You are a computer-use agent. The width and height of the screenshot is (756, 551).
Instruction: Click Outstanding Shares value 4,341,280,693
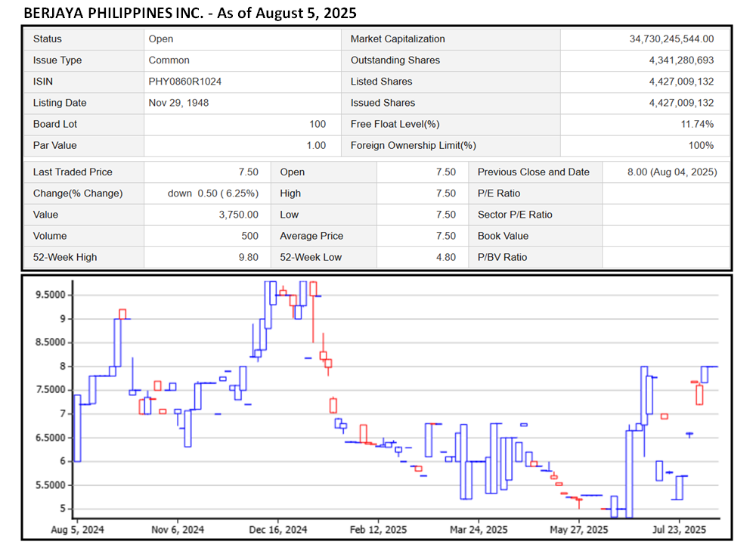(x=681, y=60)
